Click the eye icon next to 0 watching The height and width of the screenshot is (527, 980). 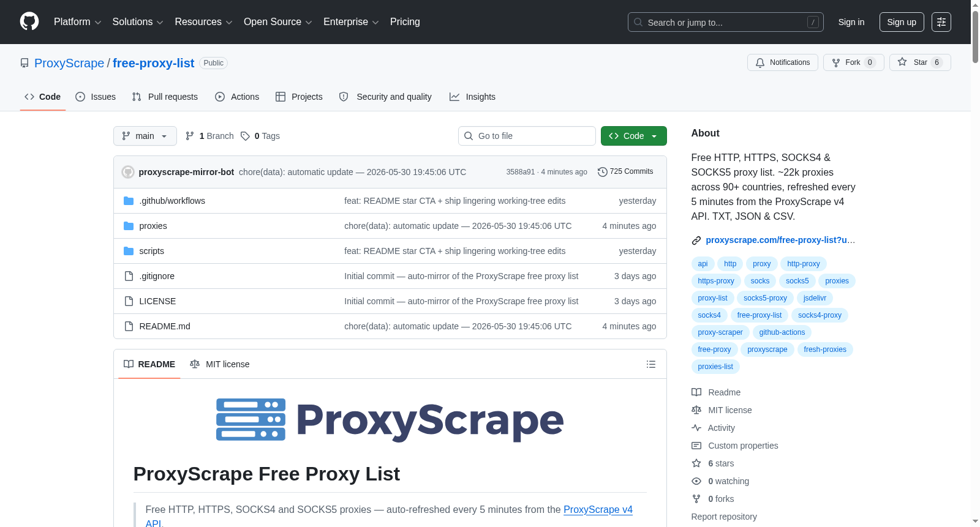[x=696, y=481]
